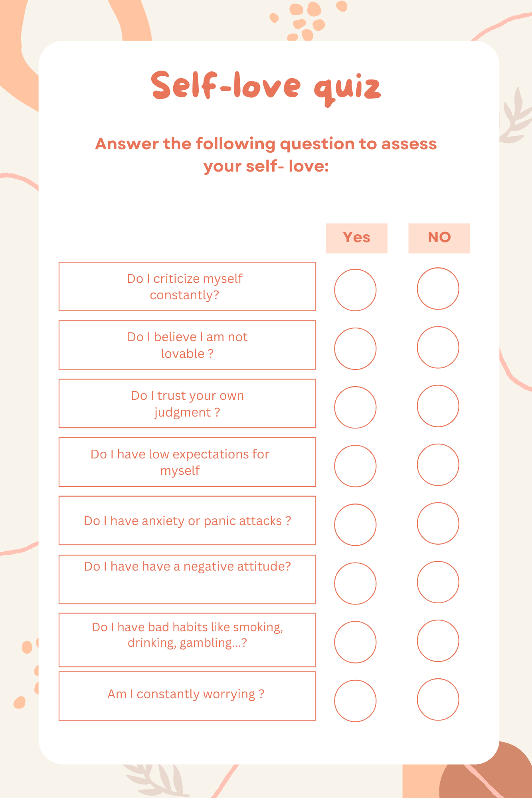The image size is (532, 798).
Task: Pick No for having a negative attitude
Action: click(438, 582)
